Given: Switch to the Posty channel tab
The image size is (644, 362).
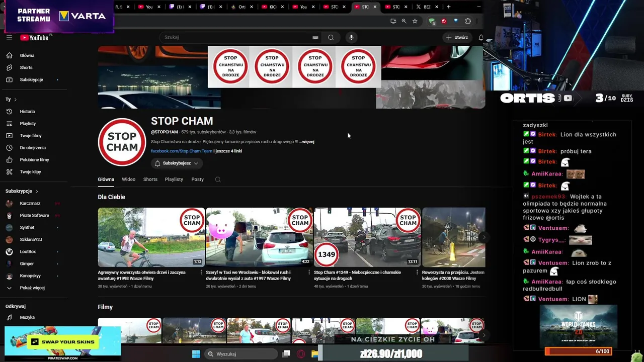Looking at the screenshot, I should pos(197,179).
